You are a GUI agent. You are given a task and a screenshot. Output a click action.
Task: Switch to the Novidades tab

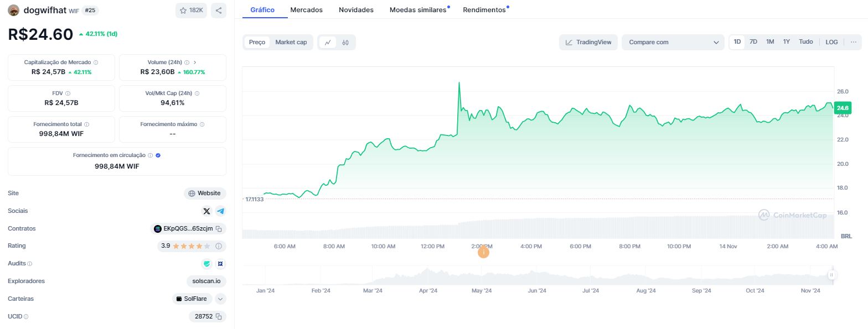(356, 10)
